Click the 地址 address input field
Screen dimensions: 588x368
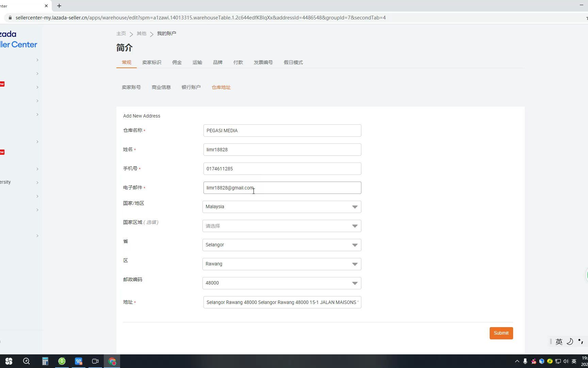tap(282, 302)
